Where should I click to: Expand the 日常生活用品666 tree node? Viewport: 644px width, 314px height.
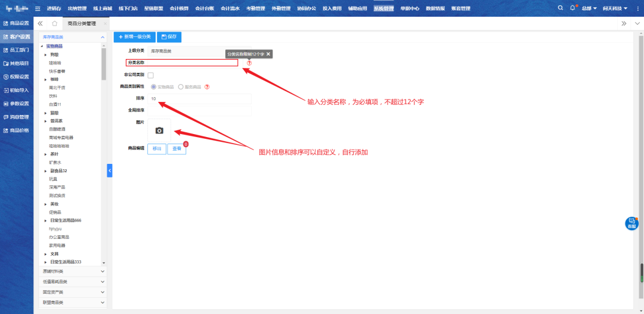point(46,220)
